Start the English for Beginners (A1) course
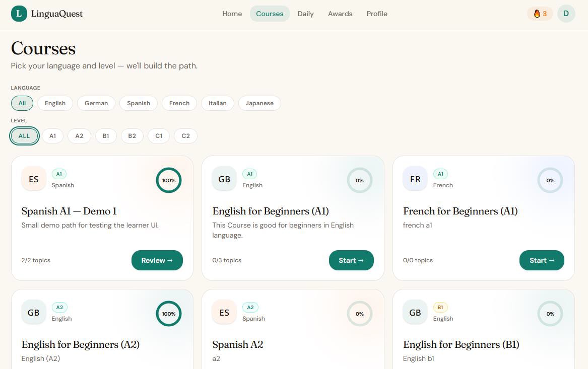The image size is (588, 369). click(351, 260)
